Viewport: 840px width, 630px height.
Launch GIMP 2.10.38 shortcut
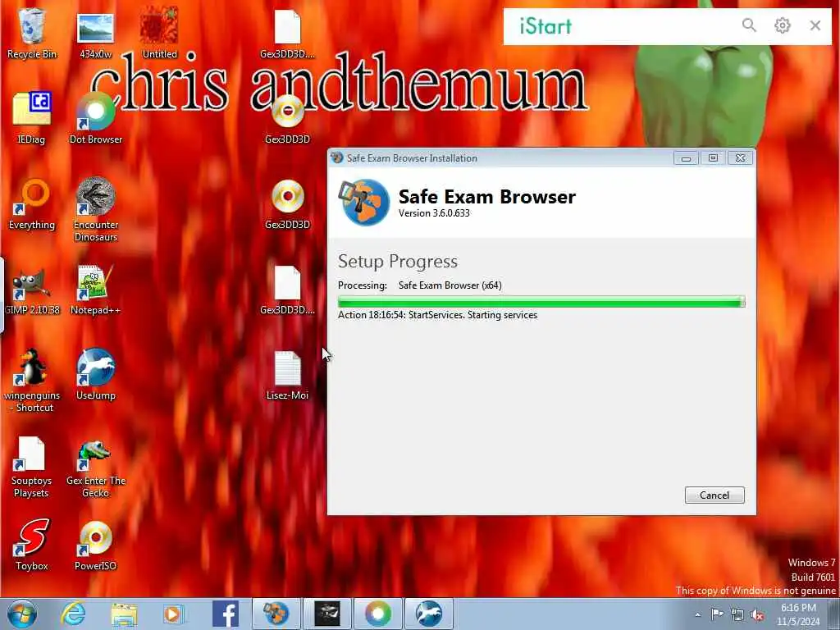tap(32, 290)
